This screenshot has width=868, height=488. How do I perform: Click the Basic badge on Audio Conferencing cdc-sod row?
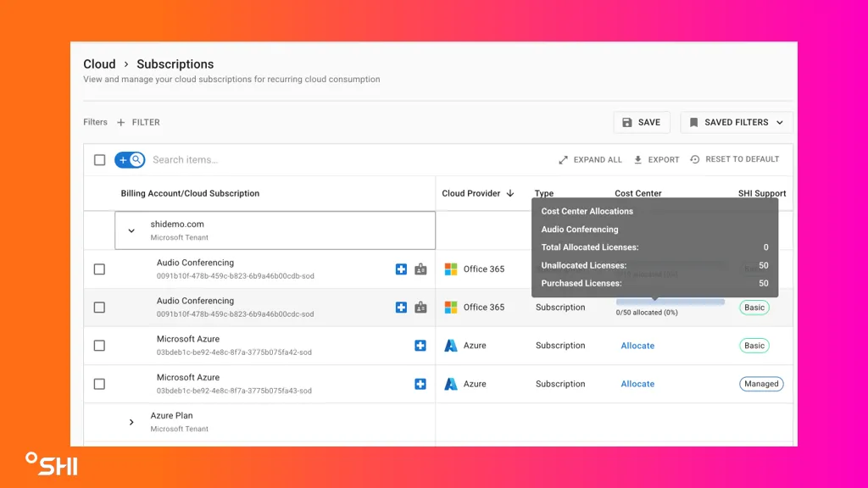754,308
